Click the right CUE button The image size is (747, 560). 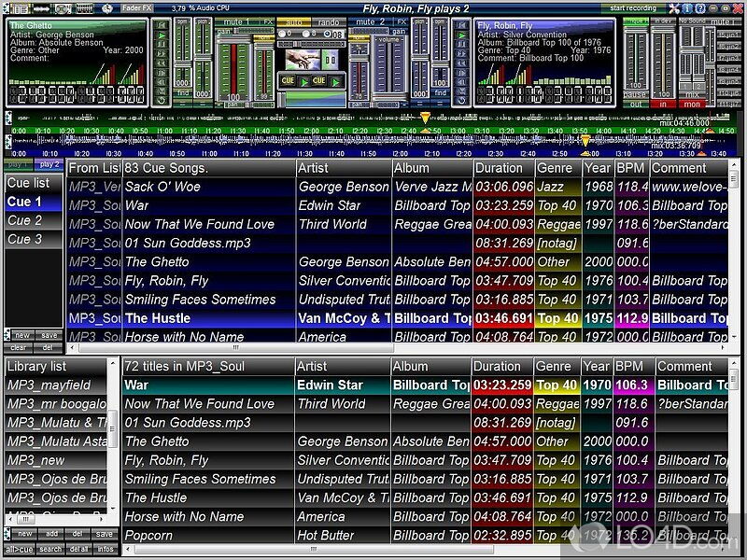point(319,80)
